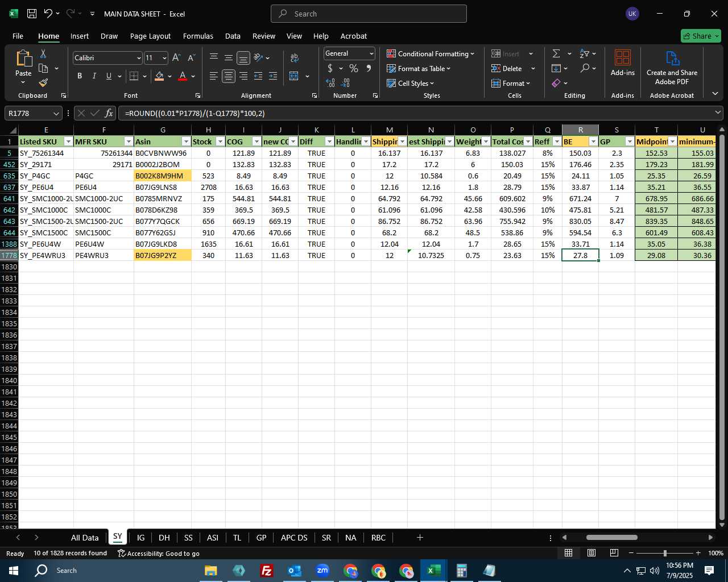Apply Comma Style format
Screen dimensions: 728x582
pyautogui.click(x=369, y=68)
